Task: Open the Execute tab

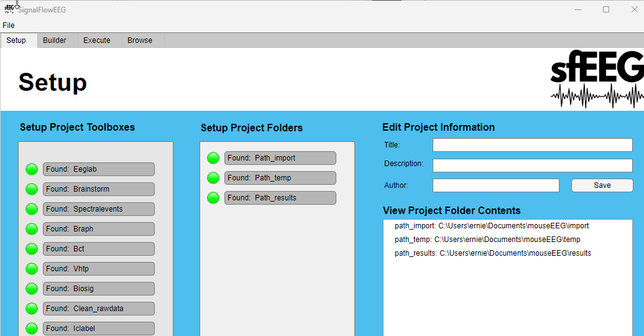Action: [x=97, y=40]
